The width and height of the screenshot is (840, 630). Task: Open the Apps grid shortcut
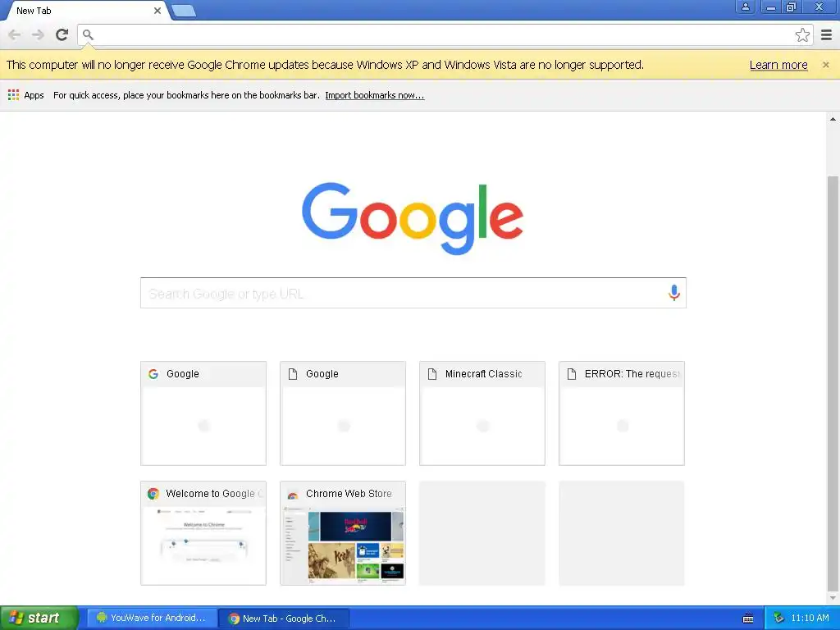pyautogui.click(x=25, y=95)
